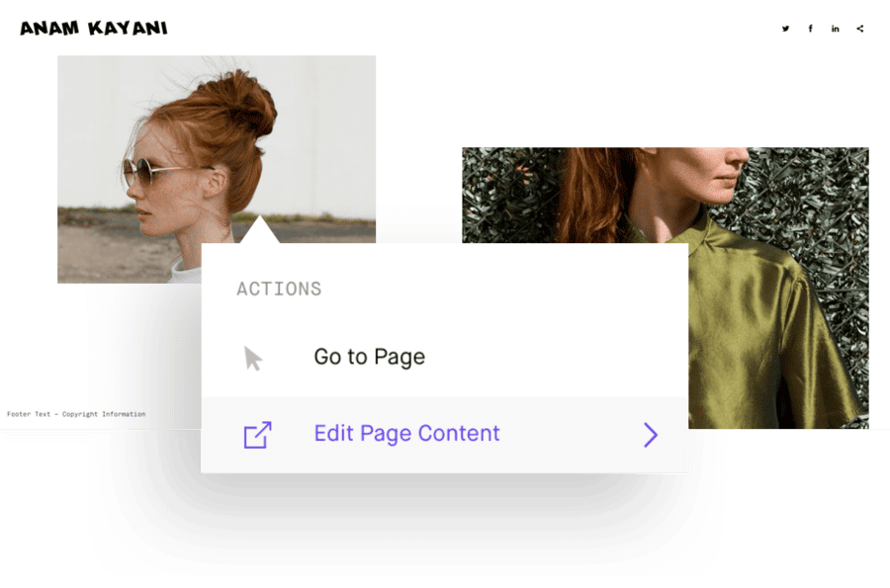This screenshot has height=588, width=890.
Task: Expand the purple chevron on Edit Page Content
Action: pos(650,435)
